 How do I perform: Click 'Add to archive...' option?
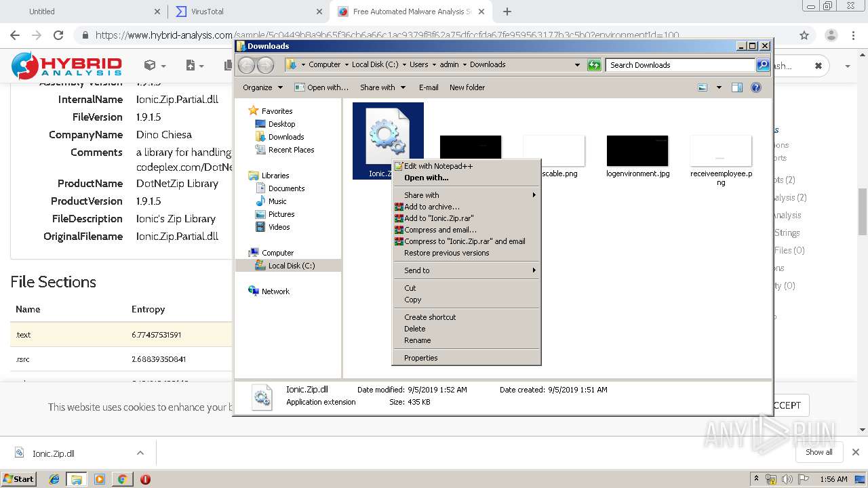tap(467, 207)
